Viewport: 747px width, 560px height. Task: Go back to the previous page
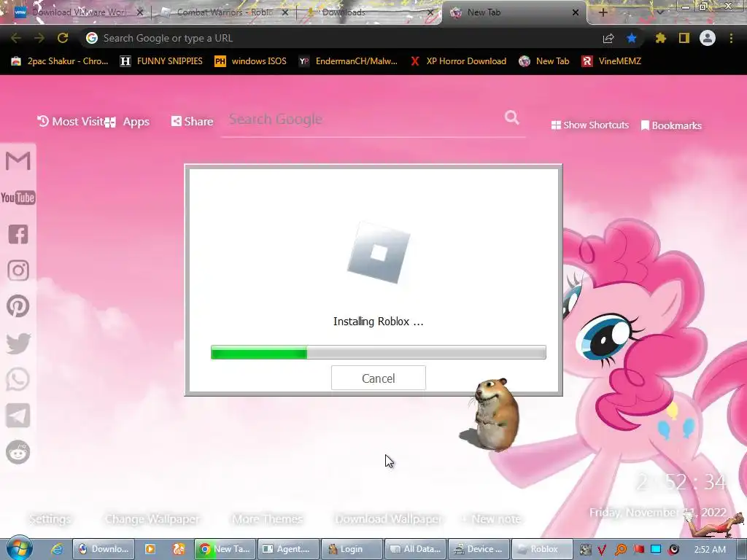16,38
